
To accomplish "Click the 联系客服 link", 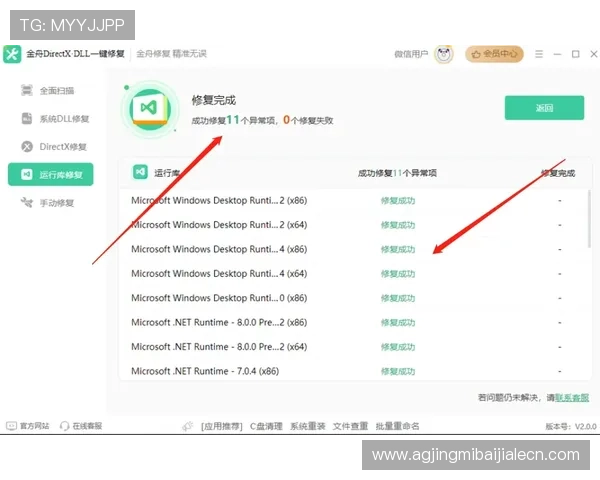I will [572, 398].
